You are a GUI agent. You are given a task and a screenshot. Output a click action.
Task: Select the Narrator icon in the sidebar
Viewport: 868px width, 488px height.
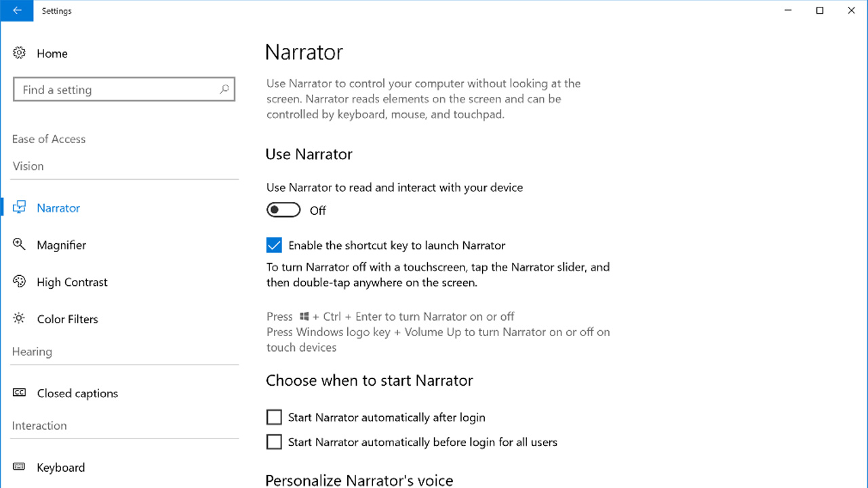click(x=20, y=207)
